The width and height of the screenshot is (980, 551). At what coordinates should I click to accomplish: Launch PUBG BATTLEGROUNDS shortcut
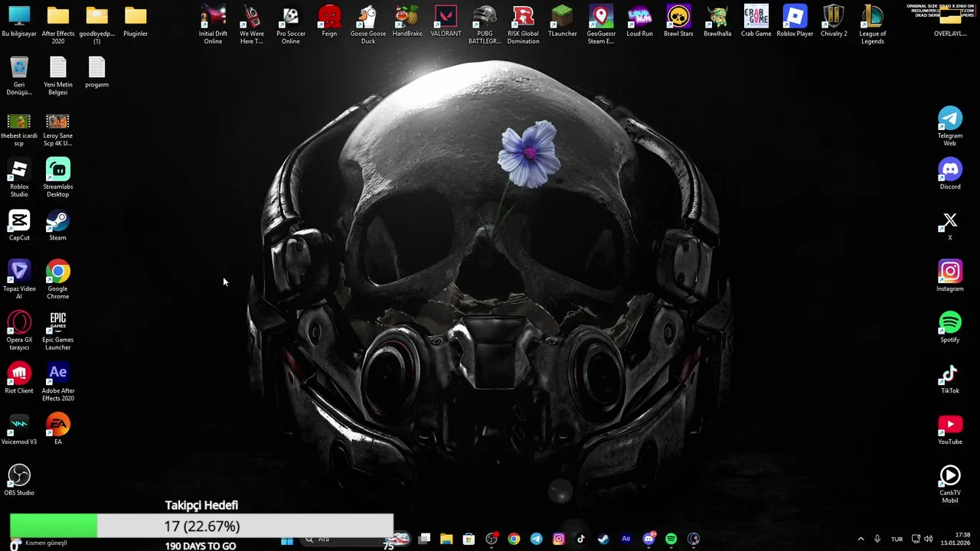(485, 25)
